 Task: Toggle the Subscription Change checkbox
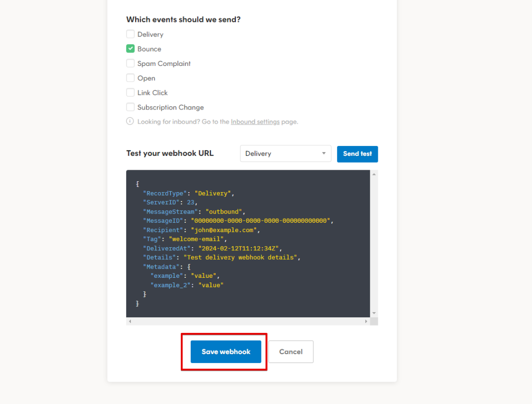click(x=130, y=107)
